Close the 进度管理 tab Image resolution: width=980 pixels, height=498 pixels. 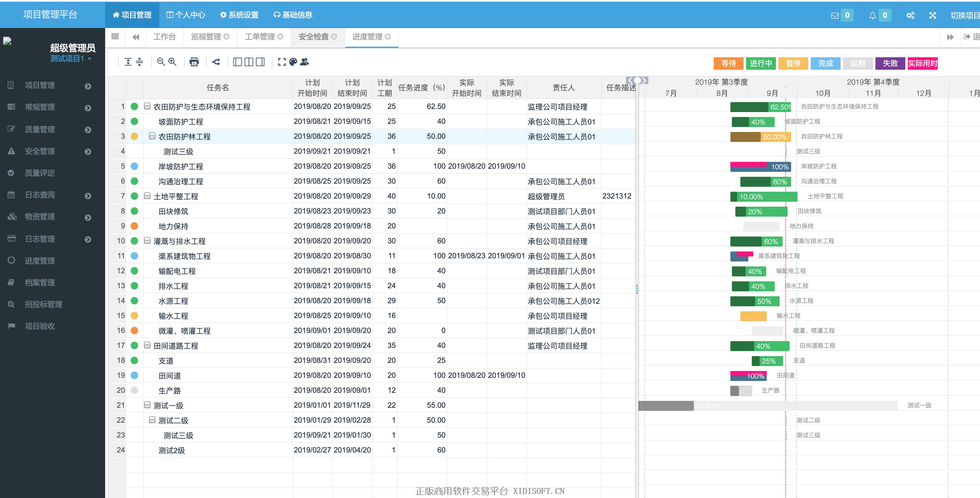click(388, 36)
